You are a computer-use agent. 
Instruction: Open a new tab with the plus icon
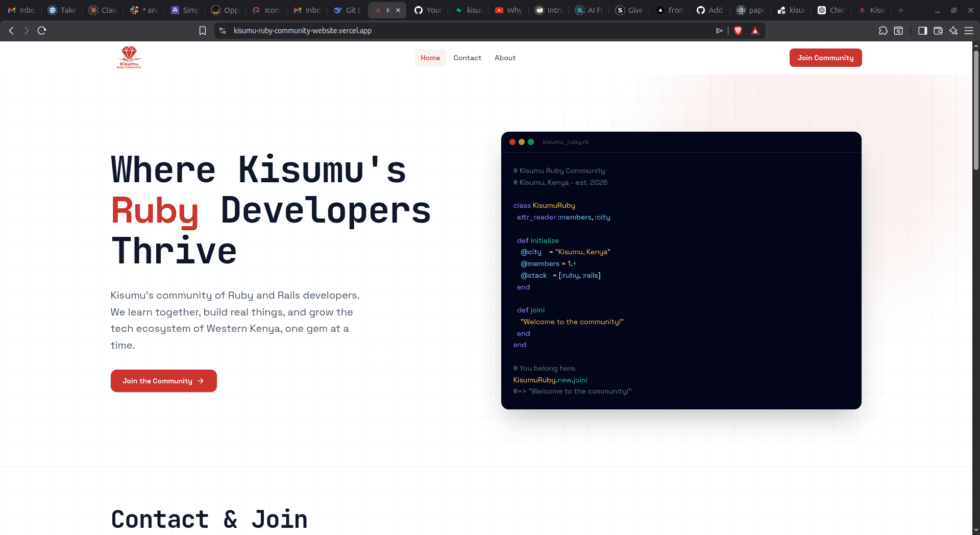point(901,10)
